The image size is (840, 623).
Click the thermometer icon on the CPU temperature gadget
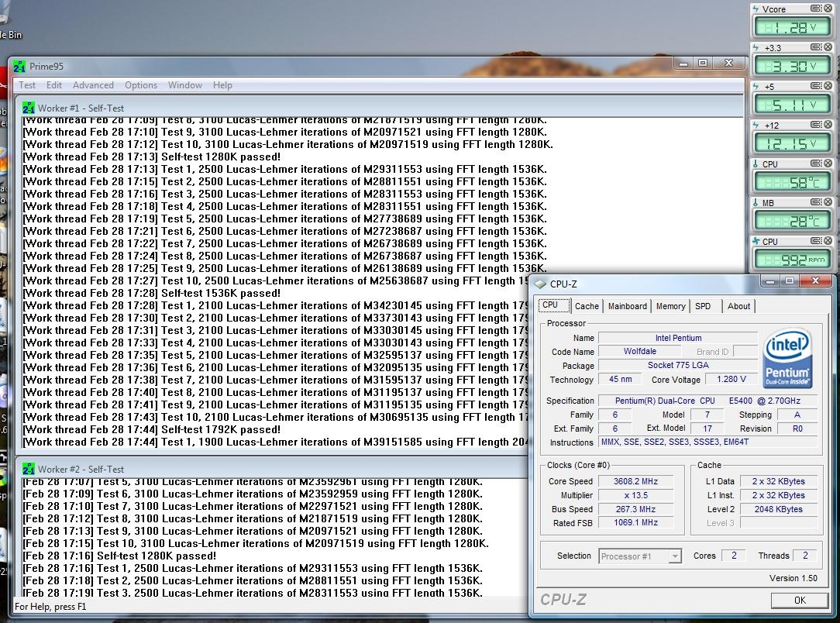pyautogui.click(x=756, y=164)
